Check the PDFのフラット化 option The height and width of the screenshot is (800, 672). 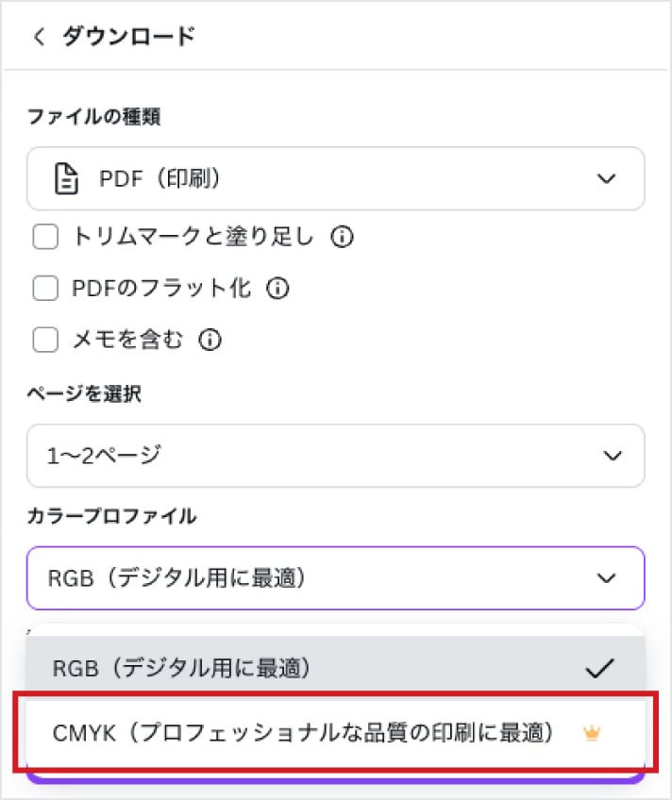[44, 288]
